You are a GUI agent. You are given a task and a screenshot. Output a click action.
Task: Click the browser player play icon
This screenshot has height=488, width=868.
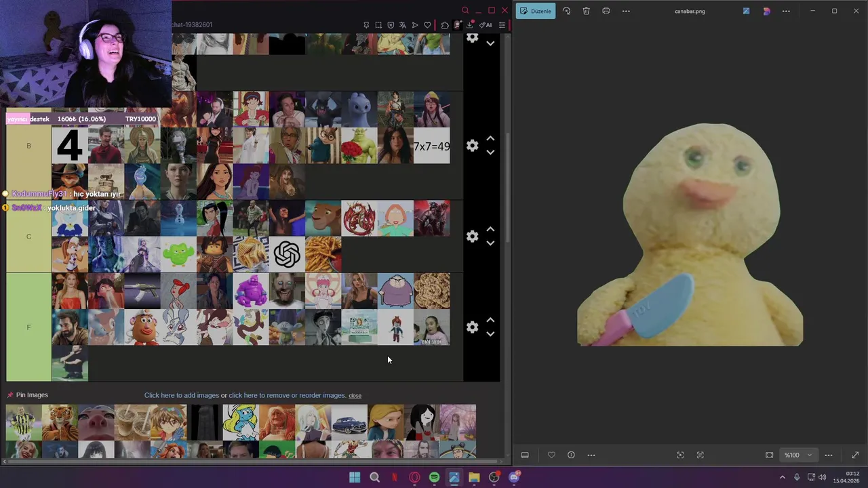[x=415, y=25]
